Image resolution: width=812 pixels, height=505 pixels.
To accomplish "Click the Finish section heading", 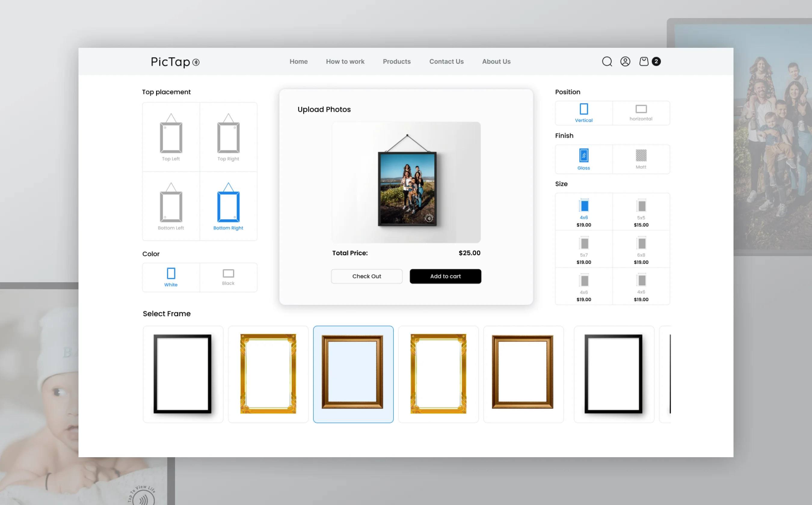I will tap(564, 136).
